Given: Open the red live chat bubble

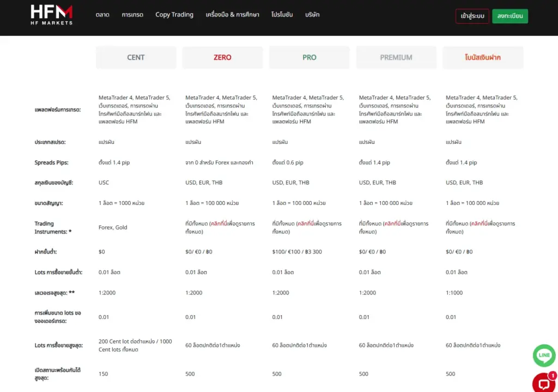Looking at the screenshot, I should pos(543,383).
